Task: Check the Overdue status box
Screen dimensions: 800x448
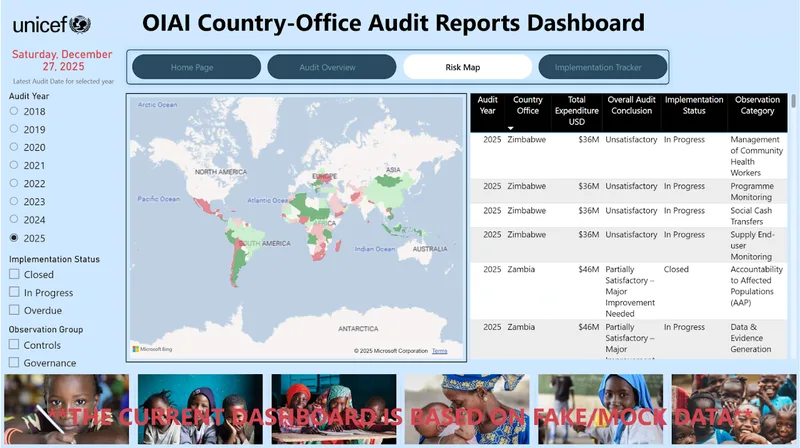Action: pos(14,310)
